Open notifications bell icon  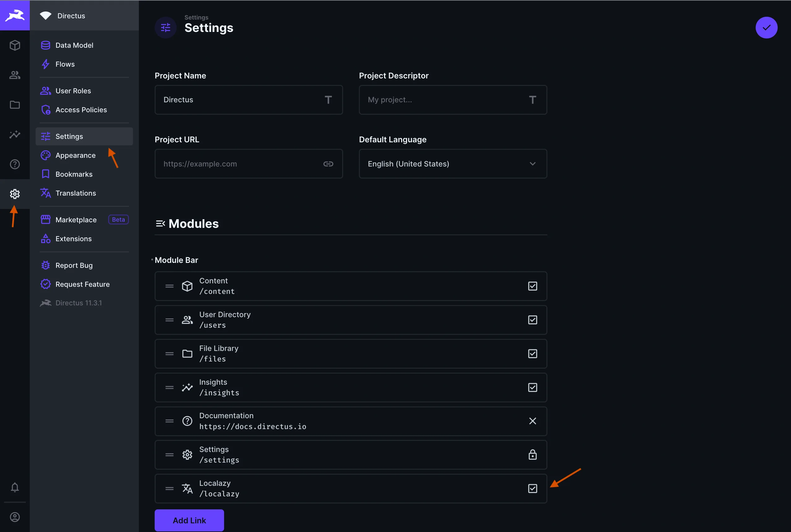point(15,488)
